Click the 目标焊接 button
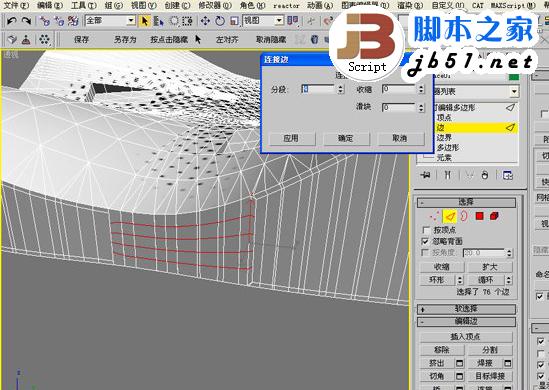This screenshot has width=549, height=390. [x=490, y=377]
